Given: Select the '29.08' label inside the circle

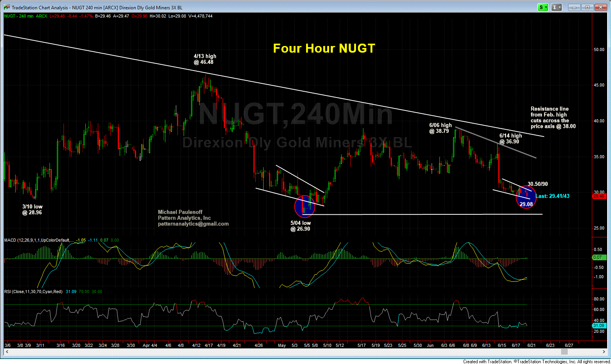Looking at the screenshot, I should click(x=526, y=204).
